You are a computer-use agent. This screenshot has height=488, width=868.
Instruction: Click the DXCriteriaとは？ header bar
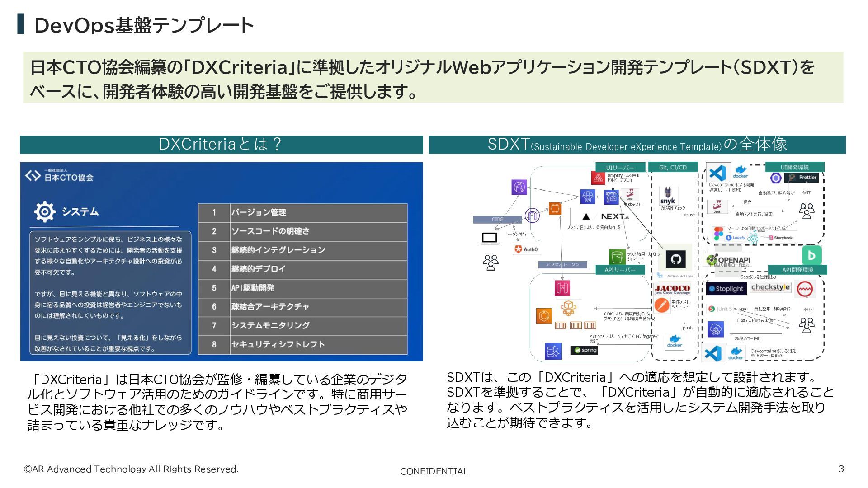tap(221, 145)
